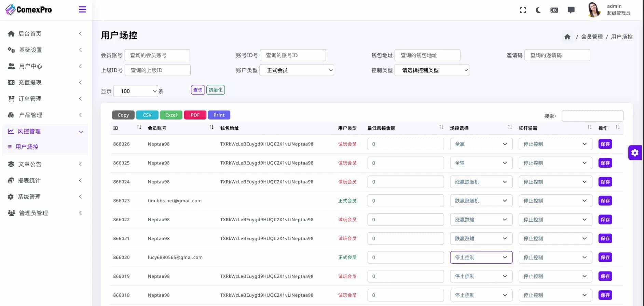Open the 账户类型 dropdown showing 正式会员
644x306 pixels.
(297, 70)
